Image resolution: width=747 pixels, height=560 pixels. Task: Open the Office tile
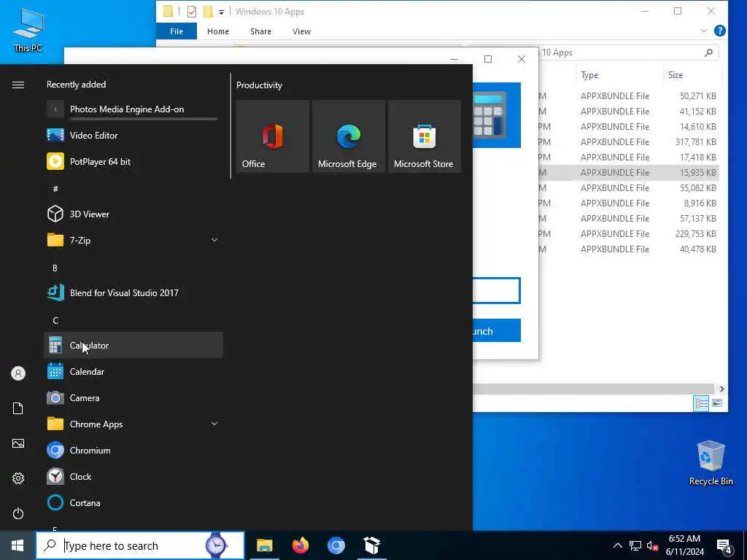pyautogui.click(x=273, y=136)
